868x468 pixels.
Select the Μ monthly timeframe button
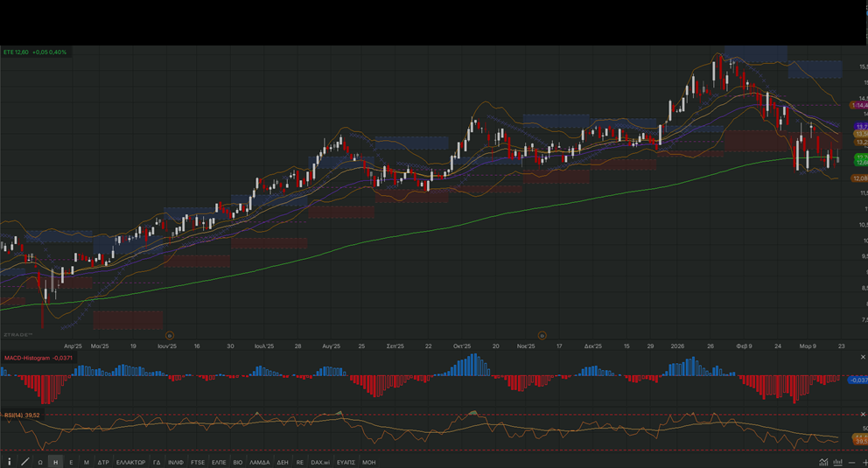point(87,462)
